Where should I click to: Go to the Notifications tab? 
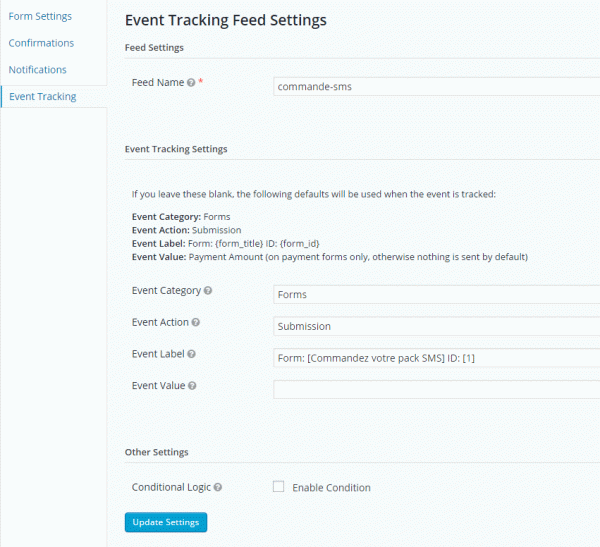[x=38, y=70]
